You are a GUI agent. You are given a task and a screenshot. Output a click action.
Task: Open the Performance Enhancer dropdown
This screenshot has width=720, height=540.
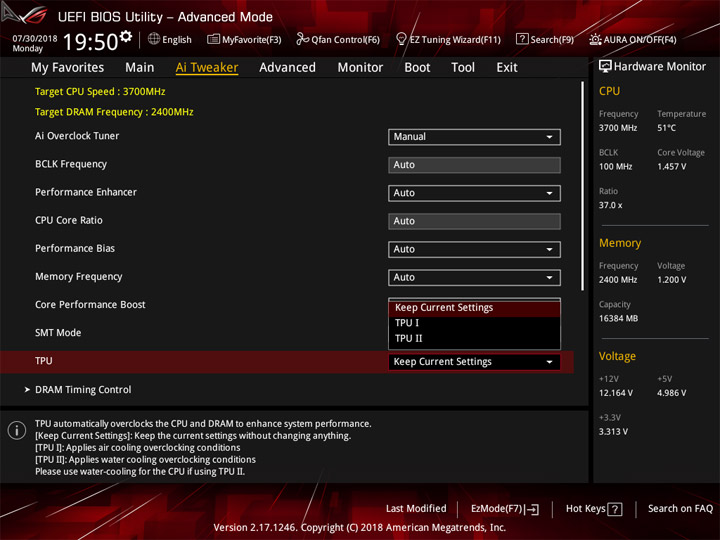[x=474, y=193]
